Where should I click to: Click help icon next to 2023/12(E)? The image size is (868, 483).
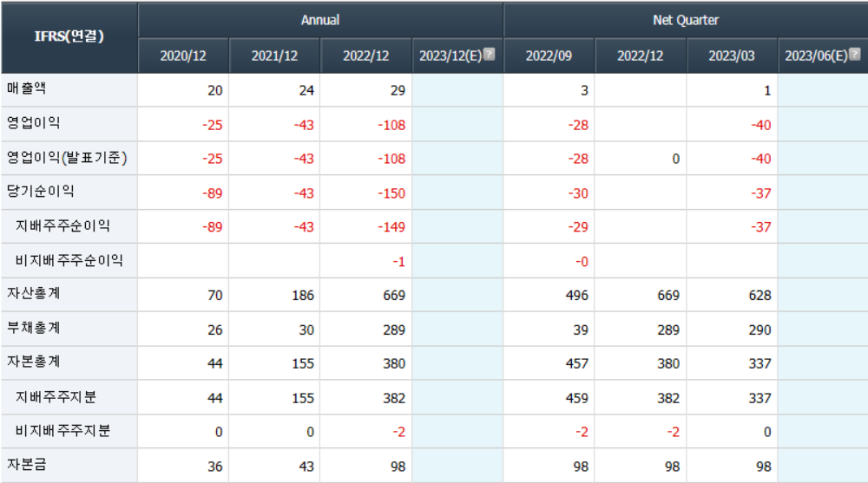489,55
